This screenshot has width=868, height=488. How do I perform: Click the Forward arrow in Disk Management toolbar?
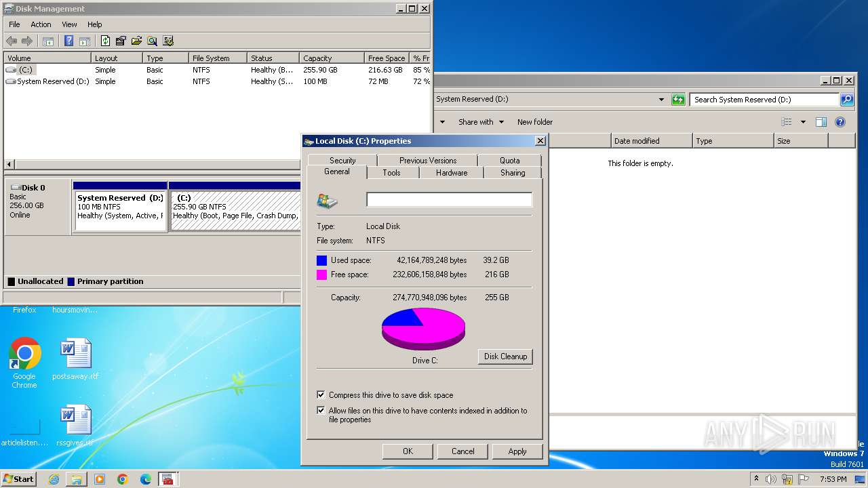27,41
